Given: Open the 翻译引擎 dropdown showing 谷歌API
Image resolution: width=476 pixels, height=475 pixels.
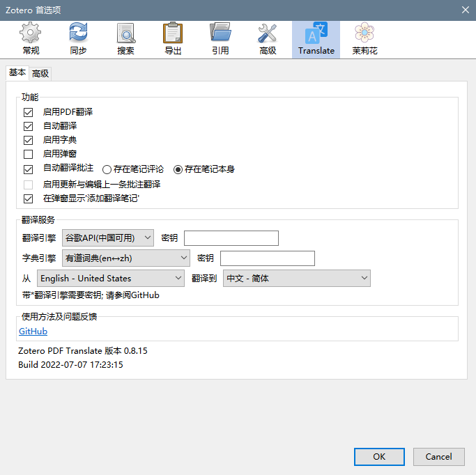Looking at the screenshot, I should [x=108, y=238].
